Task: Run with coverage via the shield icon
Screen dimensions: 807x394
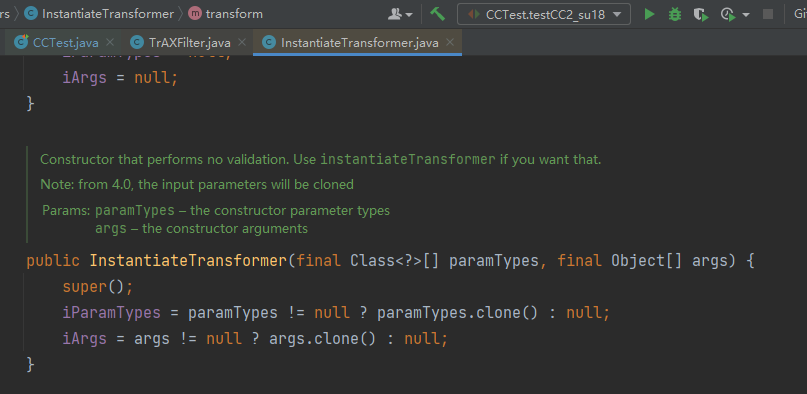Action: click(x=700, y=14)
